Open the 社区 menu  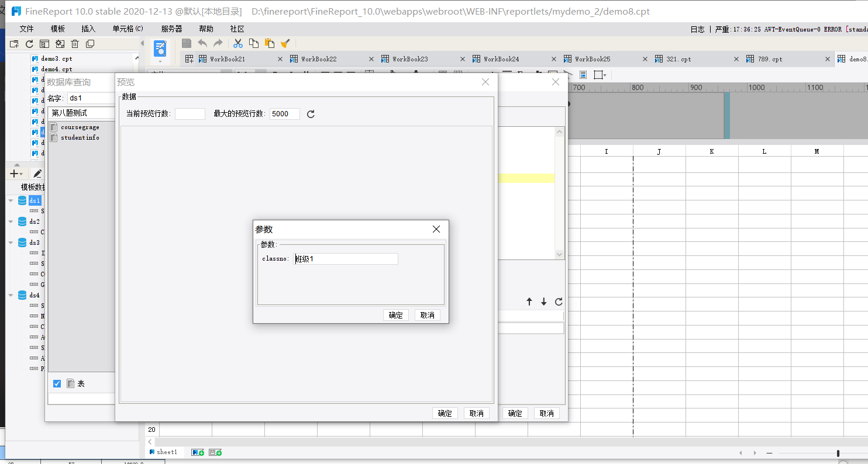[237, 29]
